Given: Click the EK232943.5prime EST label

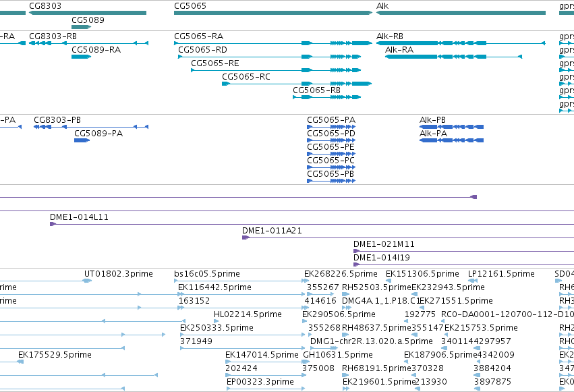Looking at the screenshot, I should pyautogui.click(x=448, y=287).
